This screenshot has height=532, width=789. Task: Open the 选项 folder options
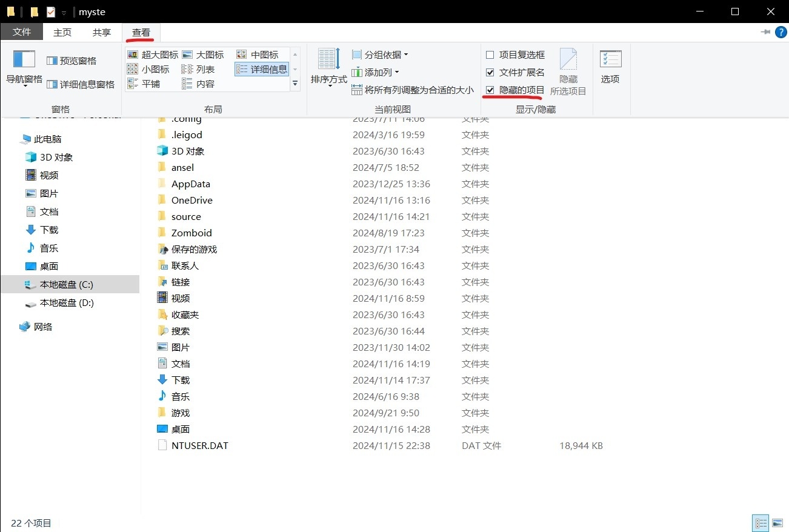[x=610, y=67]
